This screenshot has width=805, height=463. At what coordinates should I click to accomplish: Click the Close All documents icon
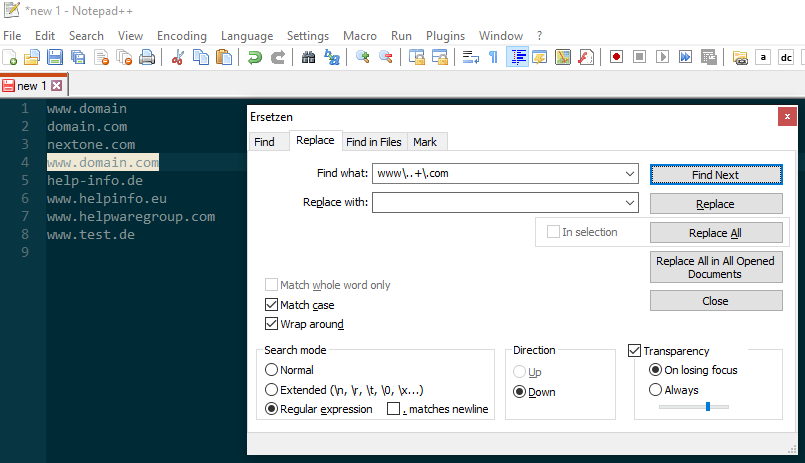pos(124,57)
